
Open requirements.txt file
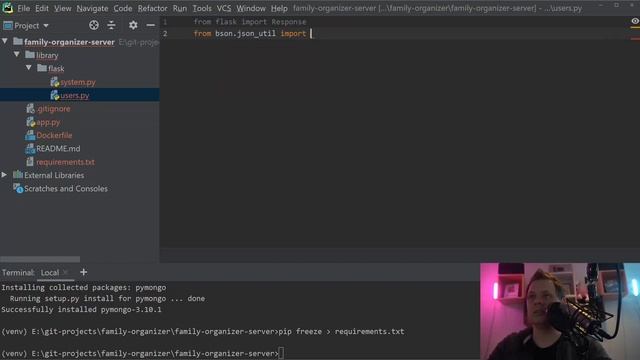point(65,162)
